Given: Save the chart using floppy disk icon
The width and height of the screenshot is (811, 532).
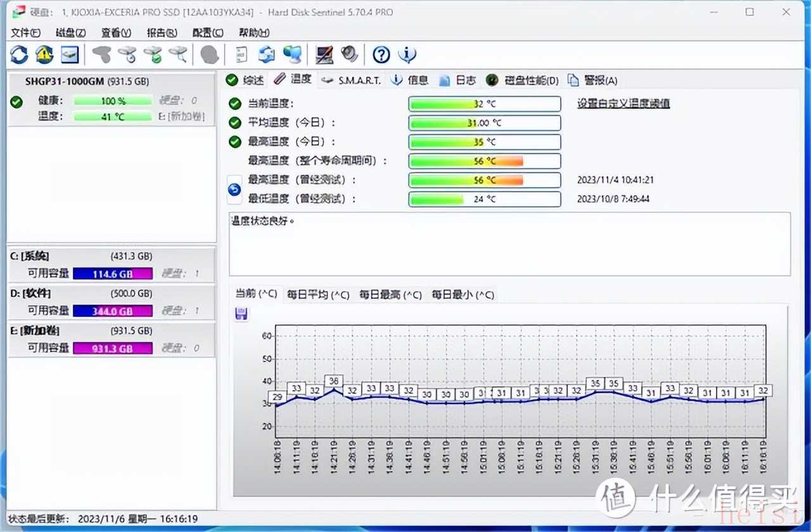Looking at the screenshot, I should point(241,314).
